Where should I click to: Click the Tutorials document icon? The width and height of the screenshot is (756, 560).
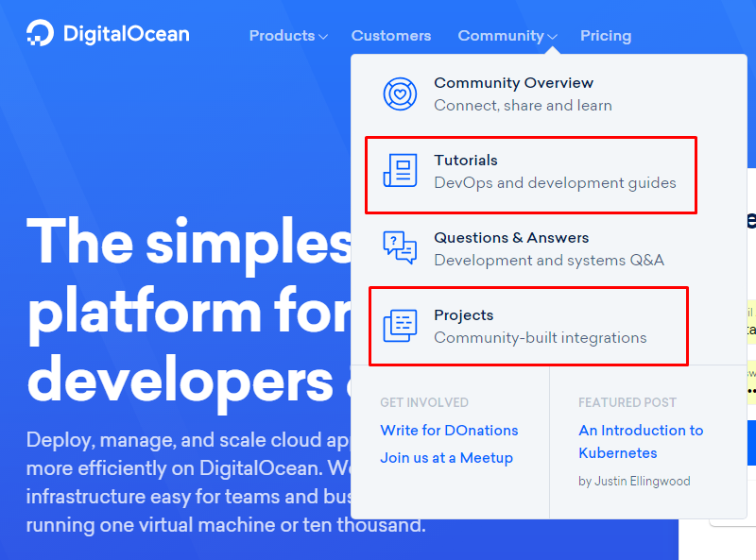pos(400,170)
